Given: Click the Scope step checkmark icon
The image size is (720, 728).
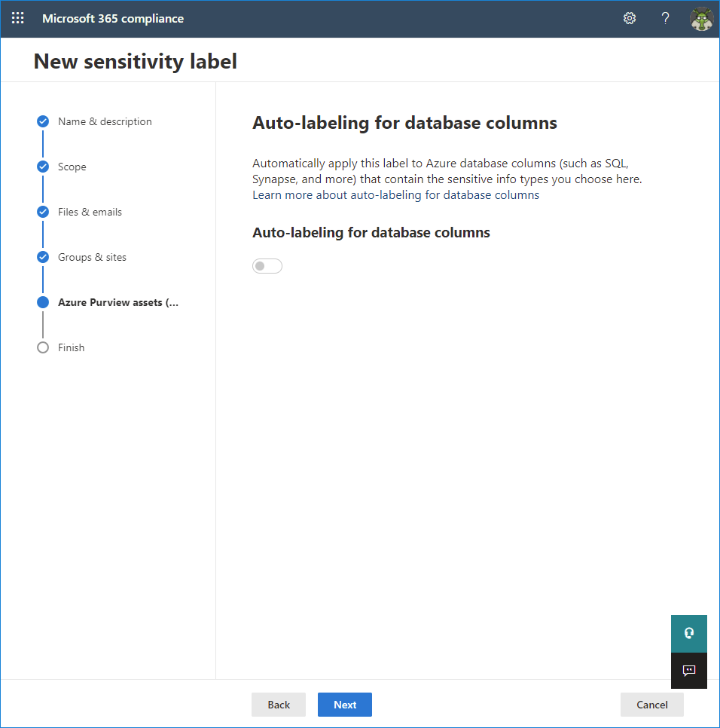Looking at the screenshot, I should [x=43, y=167].
